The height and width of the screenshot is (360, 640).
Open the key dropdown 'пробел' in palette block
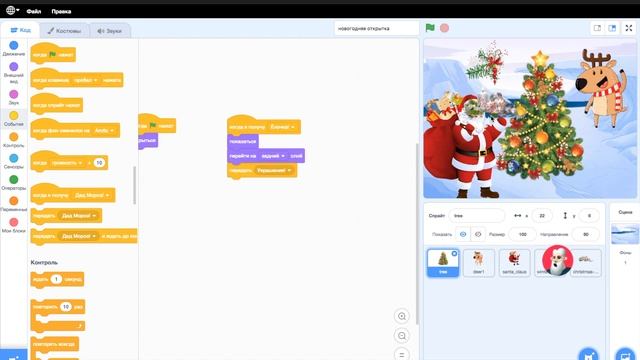pos(85,80)
